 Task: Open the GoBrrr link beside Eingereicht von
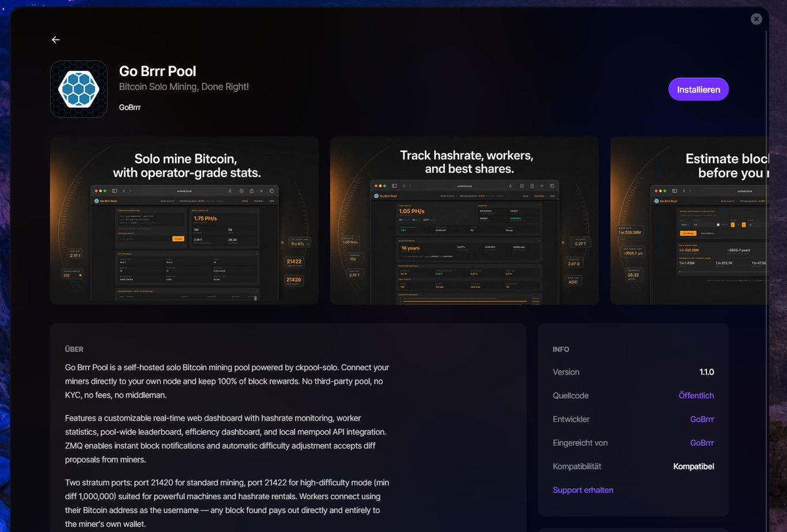(702, 443)
